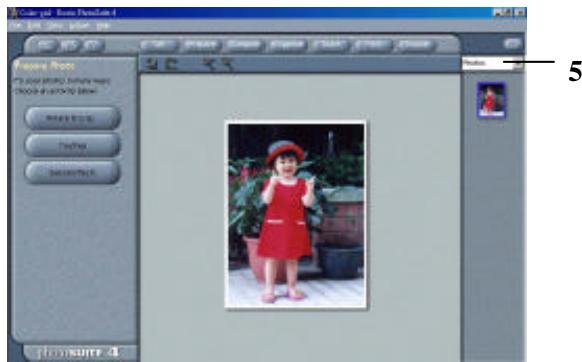Image resolution: width=582 pixels, height=362 pixels.
Task: Open the File menu
Action: click(x=15, y=26)
